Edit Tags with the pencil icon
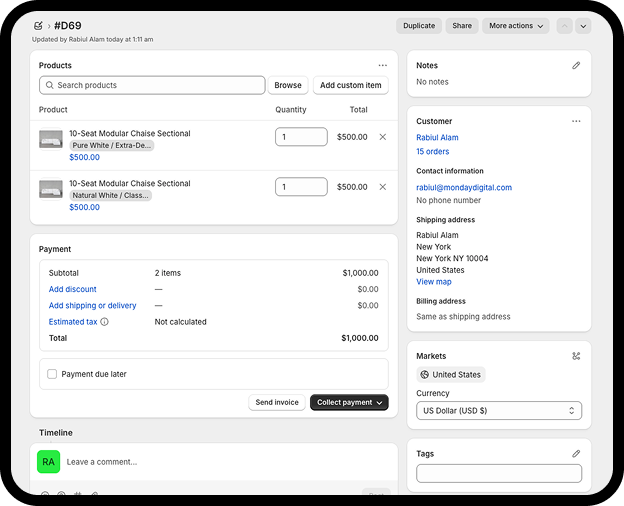The height and width of the screenshot is (506, 624). 576,453
